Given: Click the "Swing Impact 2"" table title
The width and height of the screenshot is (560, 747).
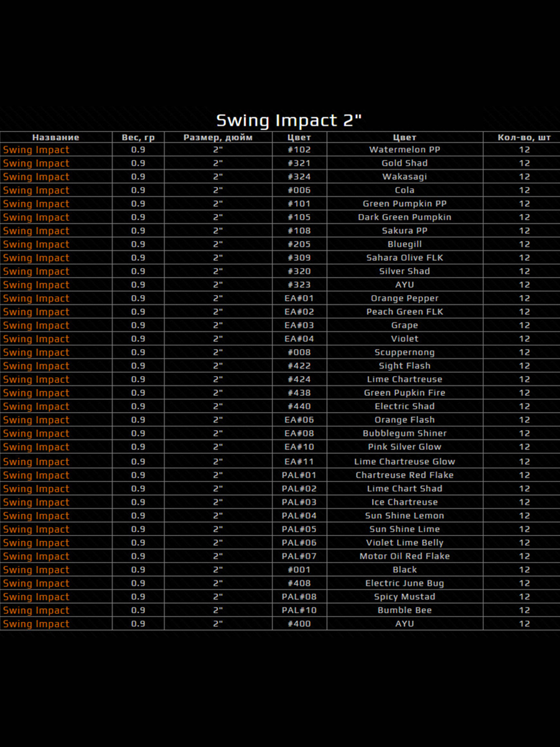Looking at the screenshot, I should 289,120.
